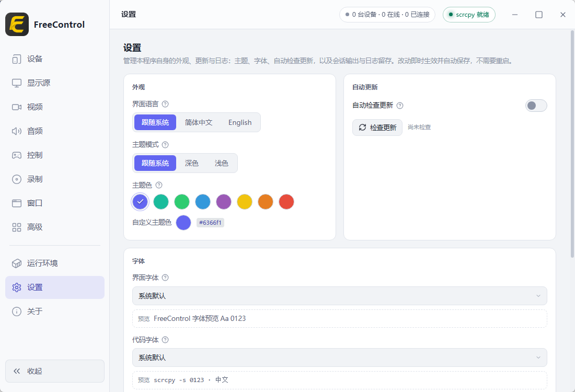Click the 窗口 window icon
The width and height of the screenshot is (575, 392).
point(17,203)
